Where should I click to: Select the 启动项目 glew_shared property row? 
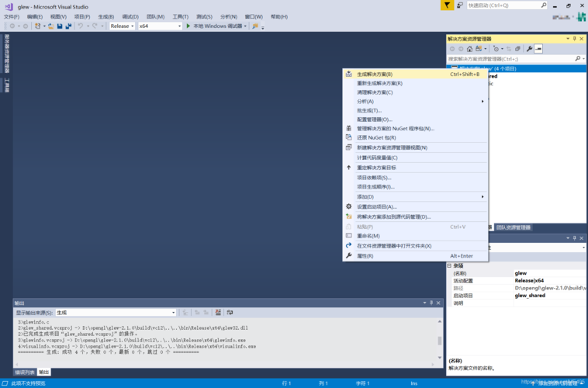coord(517,296)
